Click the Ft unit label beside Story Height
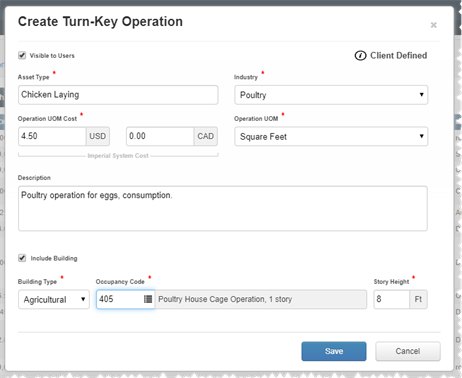This screenshot has width=462, height=378. point(418,299)
